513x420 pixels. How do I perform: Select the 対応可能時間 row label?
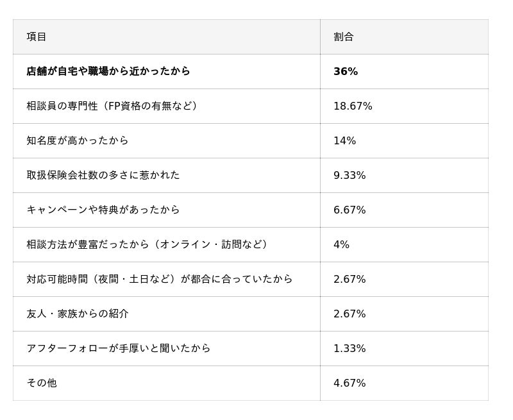click(x=160, y=279)
